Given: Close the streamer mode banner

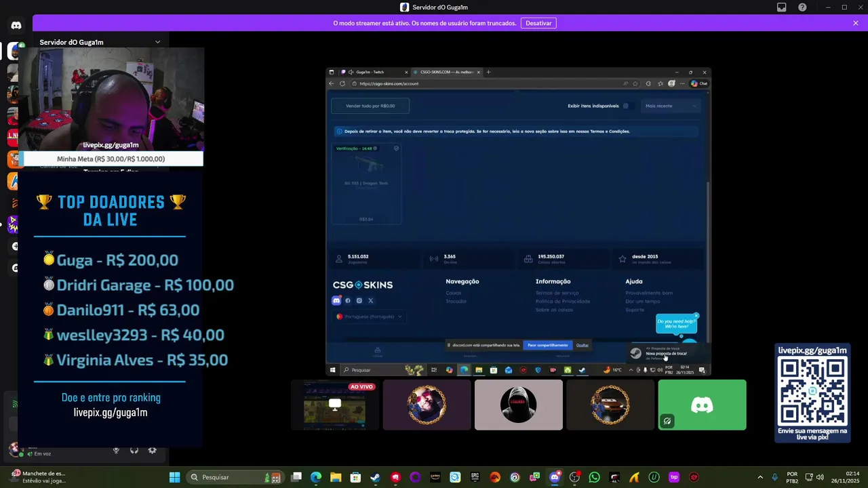Looking at the screenshot, I should [856, 23].
